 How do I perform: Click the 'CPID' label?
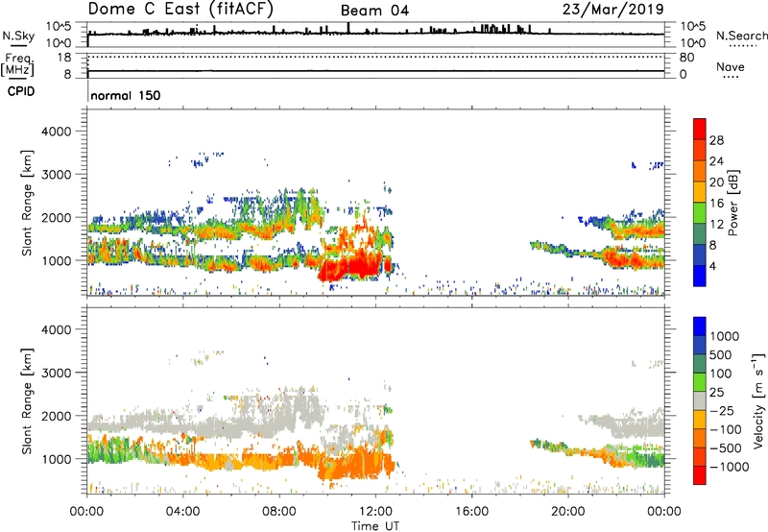21,91
